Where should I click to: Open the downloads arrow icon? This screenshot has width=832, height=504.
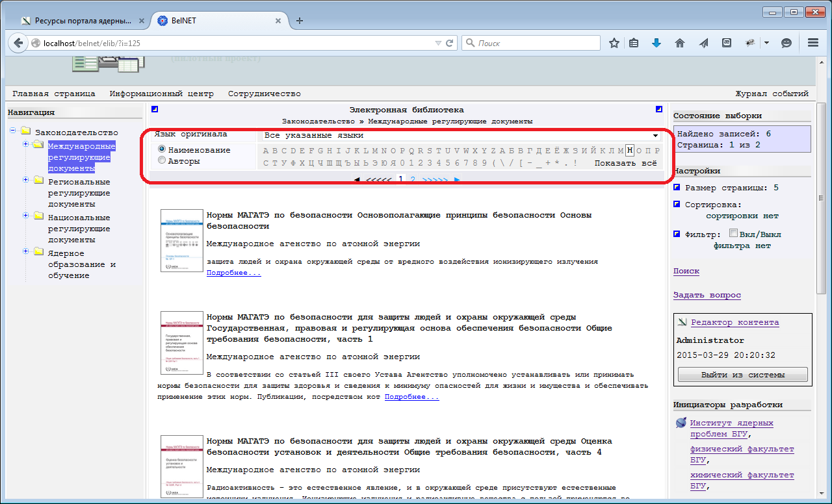click(656, 43)
